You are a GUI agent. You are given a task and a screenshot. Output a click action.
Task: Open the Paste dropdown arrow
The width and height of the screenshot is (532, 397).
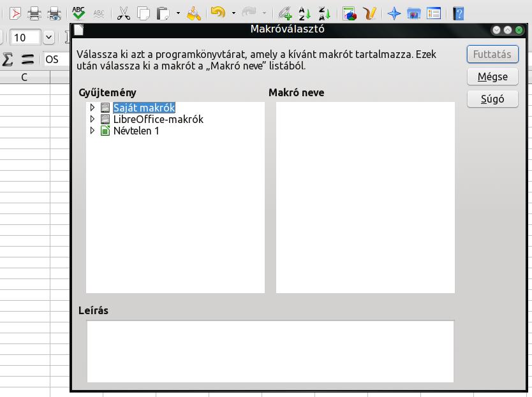point(178,13)
